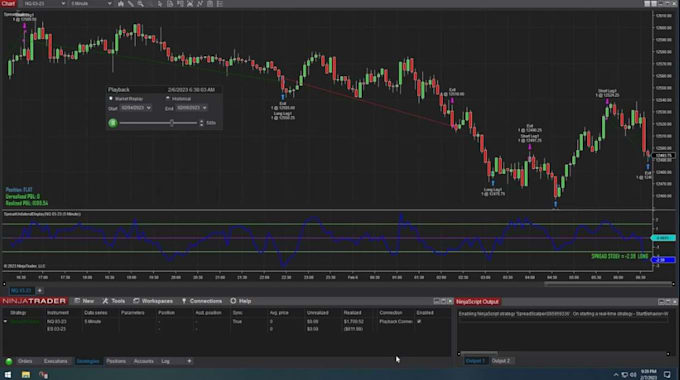The width and height of the screenshot is (680, 380).
Task: Click the NinjaTrader taskbar icon
Action: (43, 374)
